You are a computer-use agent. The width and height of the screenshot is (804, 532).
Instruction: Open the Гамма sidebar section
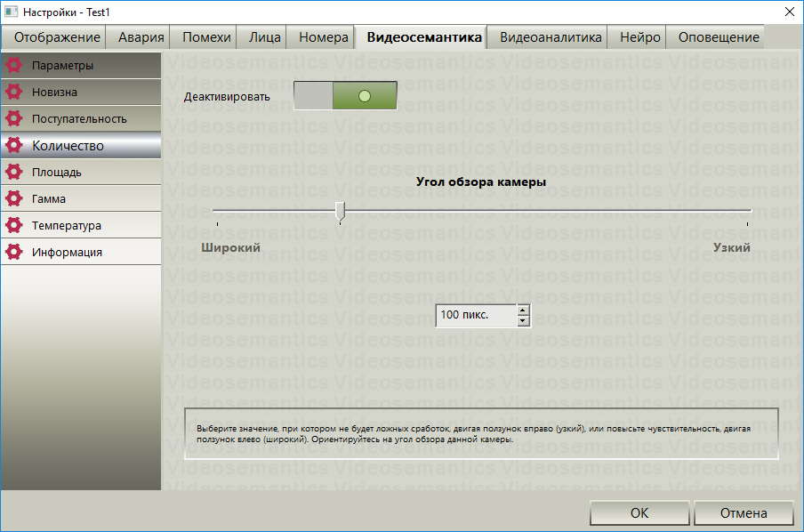pos(81,198)
